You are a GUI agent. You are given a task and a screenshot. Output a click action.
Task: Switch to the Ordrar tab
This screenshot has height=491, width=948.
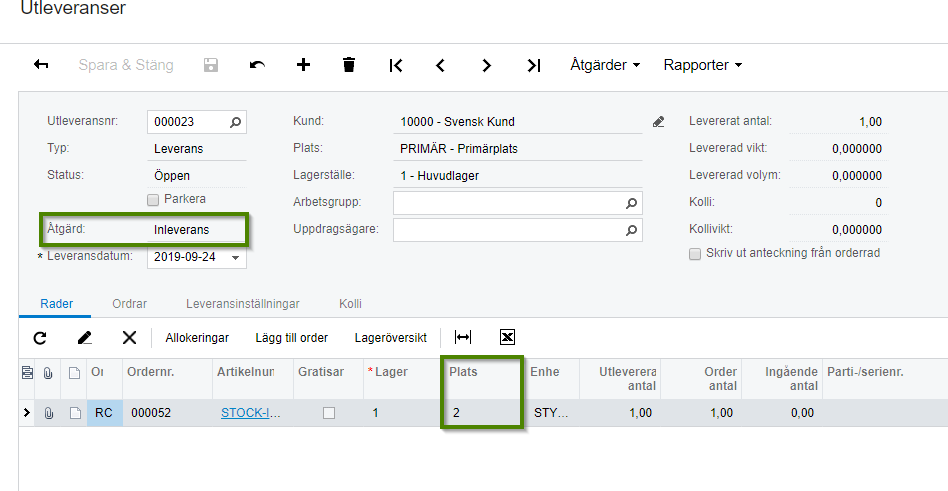130,303
